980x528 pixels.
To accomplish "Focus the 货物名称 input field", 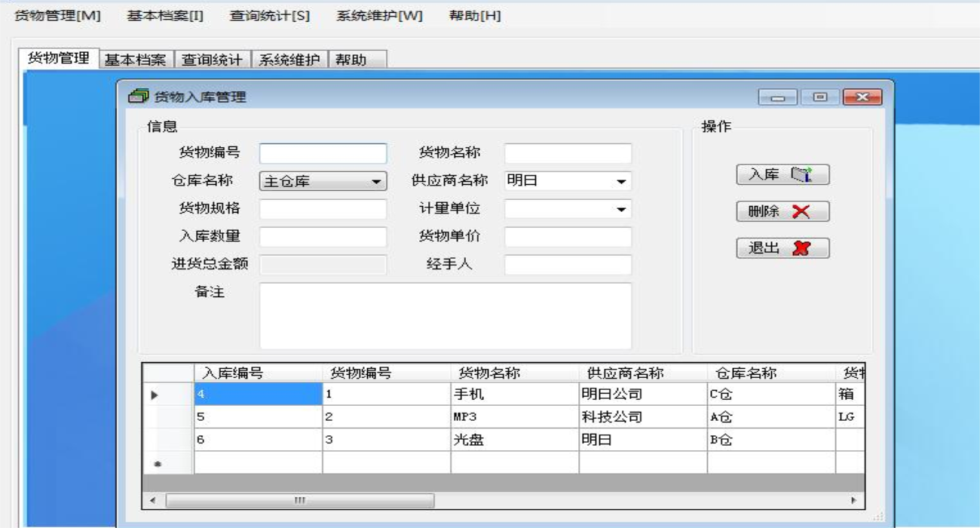I will point(568,154).
